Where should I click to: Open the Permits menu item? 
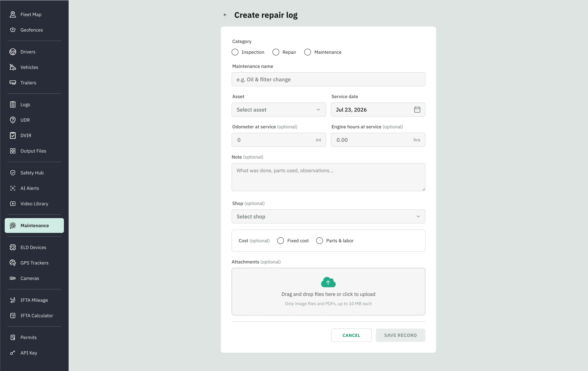34,337
